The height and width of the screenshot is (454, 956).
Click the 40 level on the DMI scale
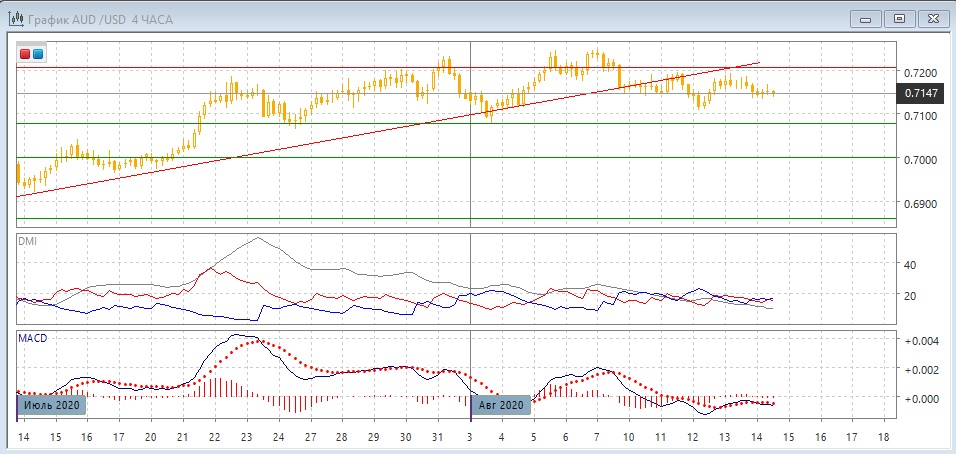tap(910, 266)
